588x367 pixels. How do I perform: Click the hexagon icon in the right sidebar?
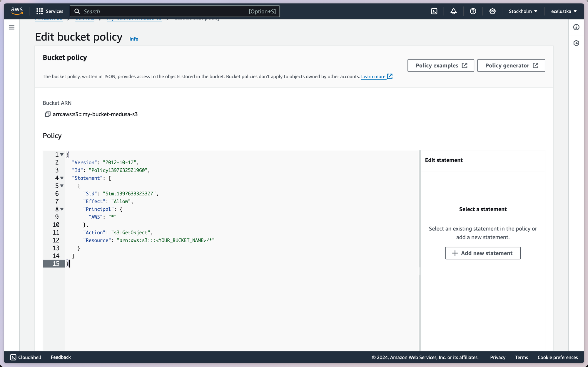(576, 43)
